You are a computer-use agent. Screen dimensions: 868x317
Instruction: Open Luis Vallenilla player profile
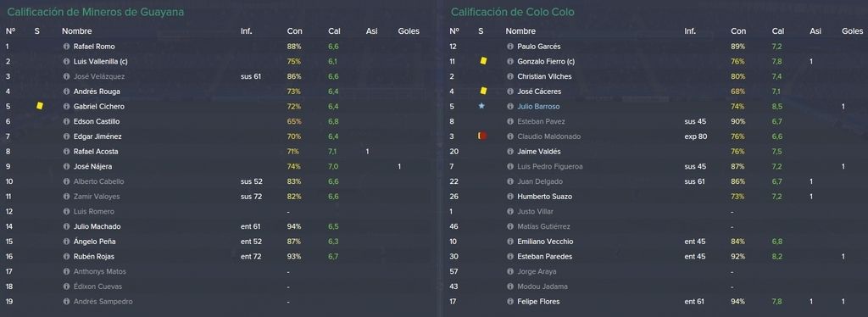point(100,61)
